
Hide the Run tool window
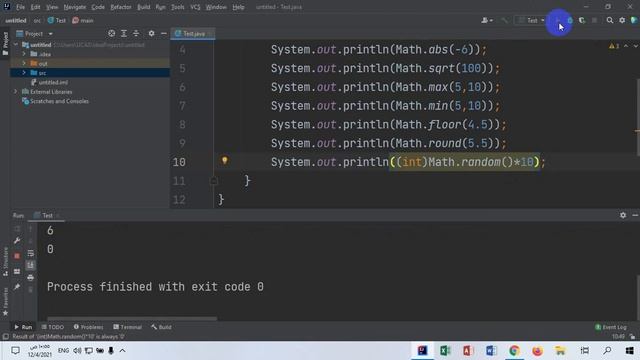click(x=635, y=215)
